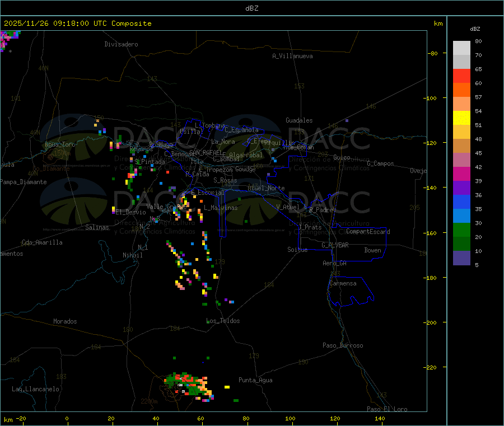Select the Divisadero map label

(x=121, y=44)
